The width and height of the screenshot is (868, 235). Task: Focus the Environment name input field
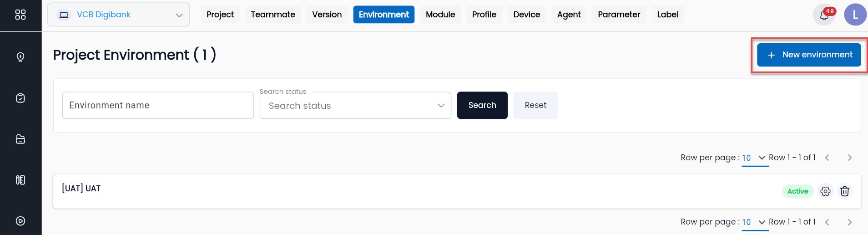click(x=158, y=105)
